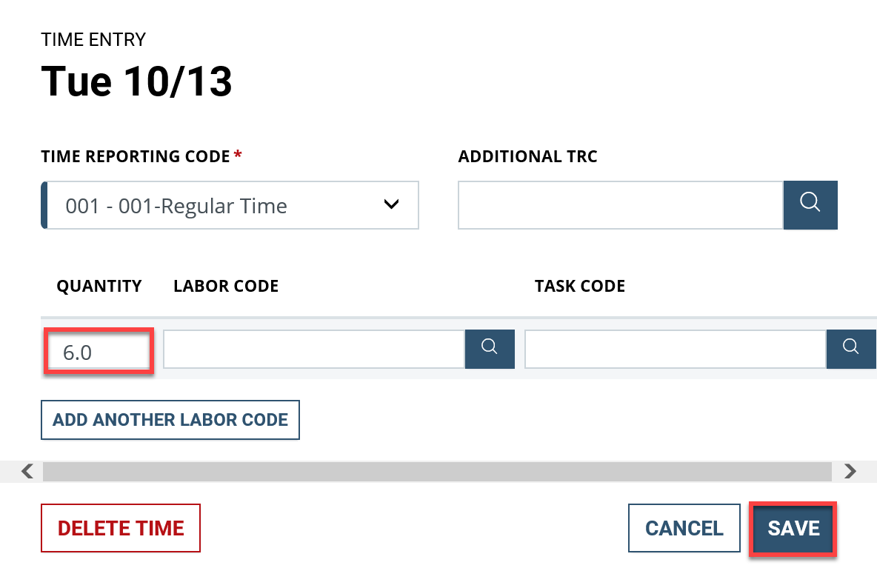The width and height of the screenshot is (877, 588).
Task: Click the empty Task Code text field
Action: 674,349
